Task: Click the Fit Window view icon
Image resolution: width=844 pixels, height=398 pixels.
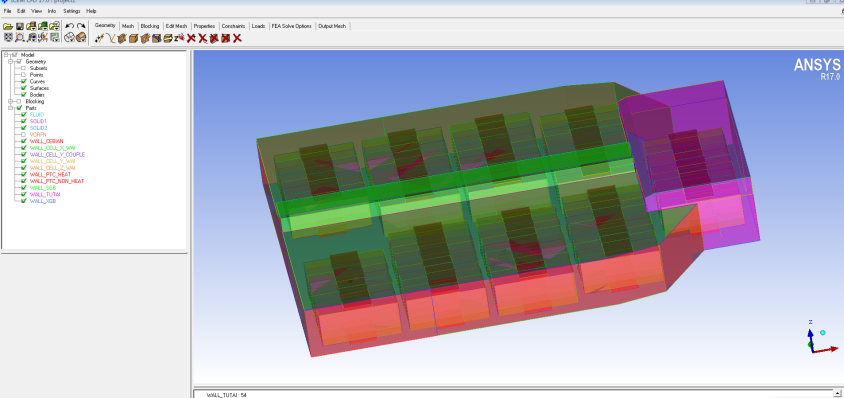Action: (x=8, y=38)
